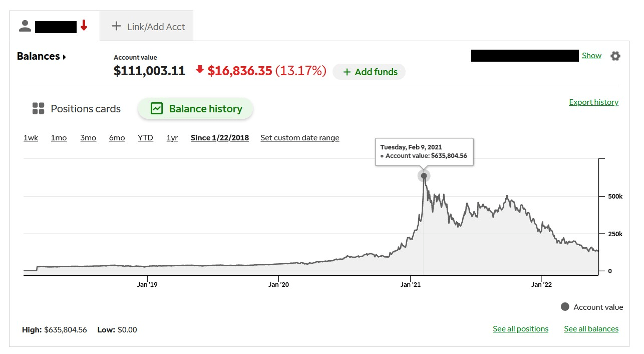Click the plus icon in Add funds
644x354 pixels.
coord(347,72)
